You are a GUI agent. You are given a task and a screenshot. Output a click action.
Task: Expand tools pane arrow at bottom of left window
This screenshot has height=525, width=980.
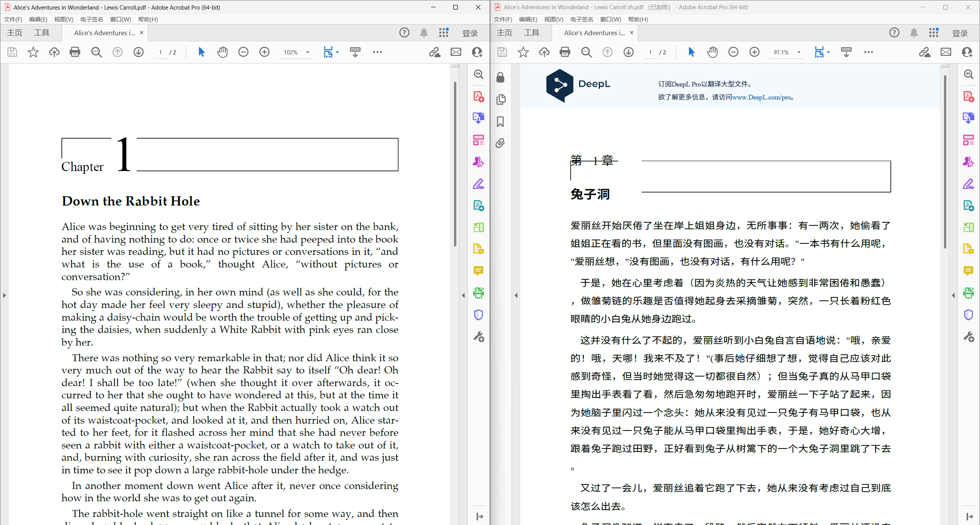click(480, 517)
